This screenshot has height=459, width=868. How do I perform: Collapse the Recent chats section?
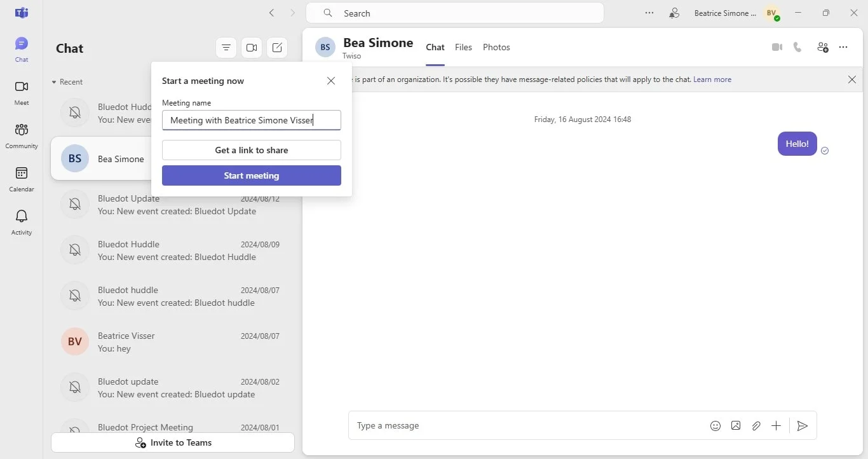[67, 82]
